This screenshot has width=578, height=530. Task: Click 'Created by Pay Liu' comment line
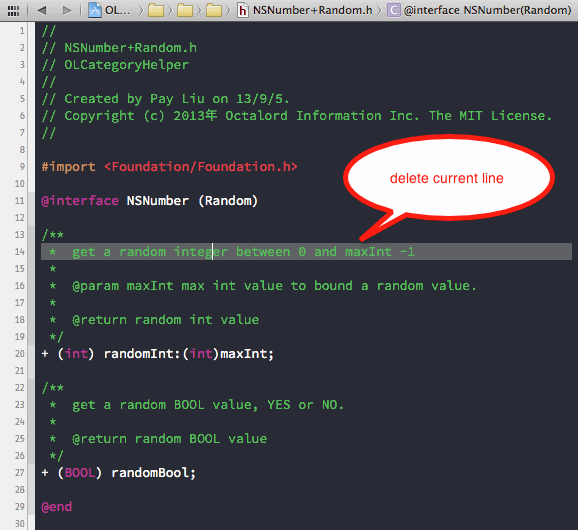pos(165,99)
